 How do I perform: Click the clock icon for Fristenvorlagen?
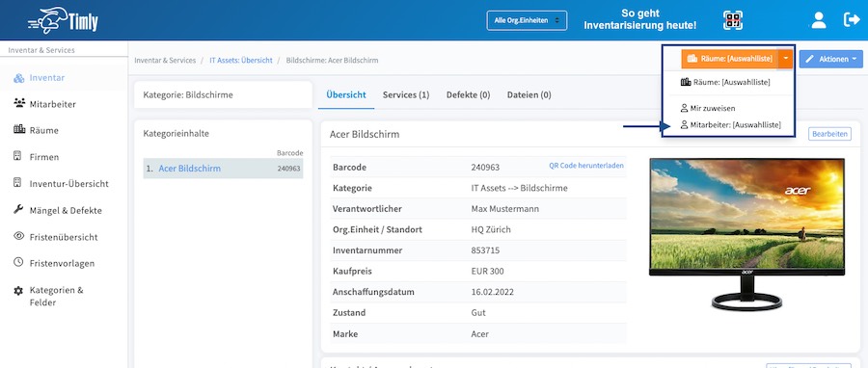18,262
